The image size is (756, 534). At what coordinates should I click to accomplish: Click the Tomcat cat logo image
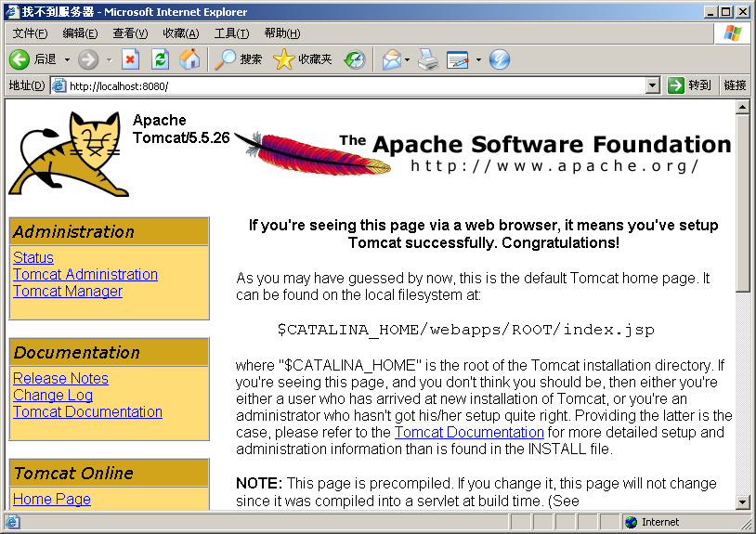(69, 154)
